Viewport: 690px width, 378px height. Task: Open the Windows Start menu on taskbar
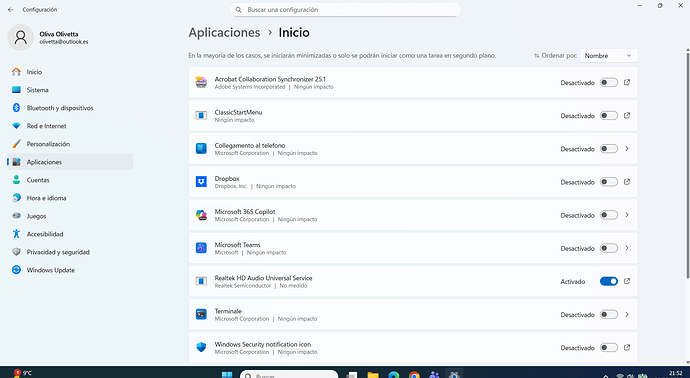point(227,374)
